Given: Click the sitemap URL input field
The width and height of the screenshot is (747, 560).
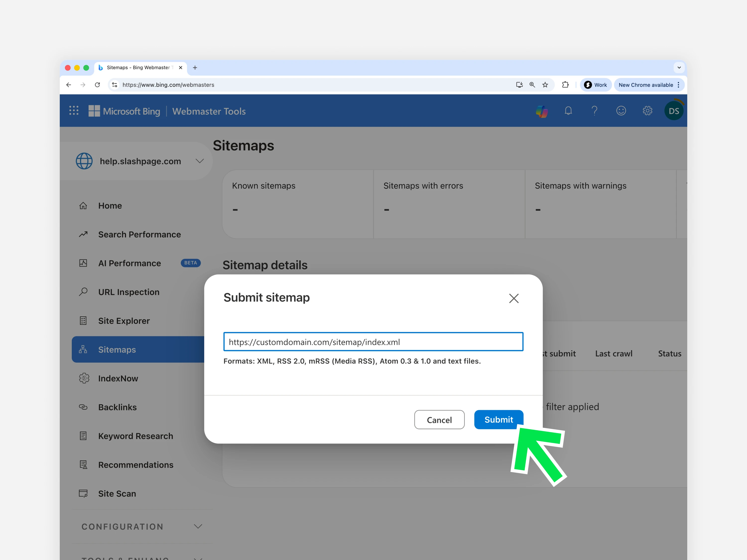Looking at the screenshot, I should [373, 342].
